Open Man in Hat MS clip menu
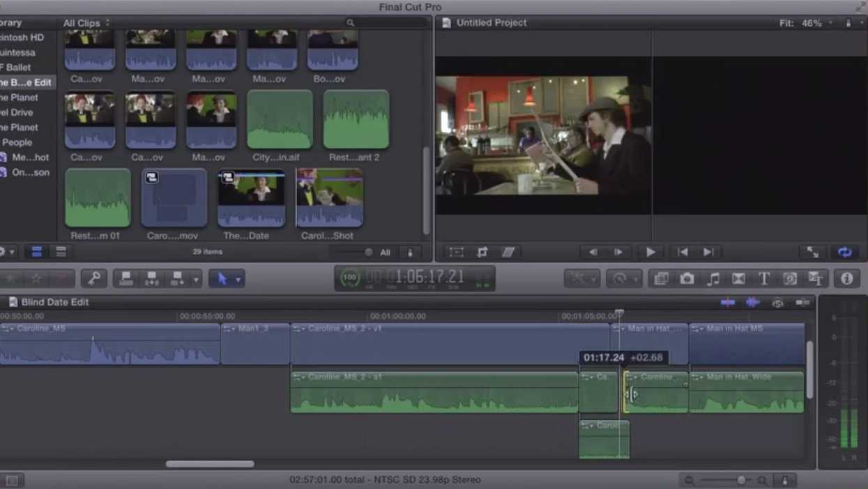The width and height of the screenshot is (868, 489). (x=696, y=328)
